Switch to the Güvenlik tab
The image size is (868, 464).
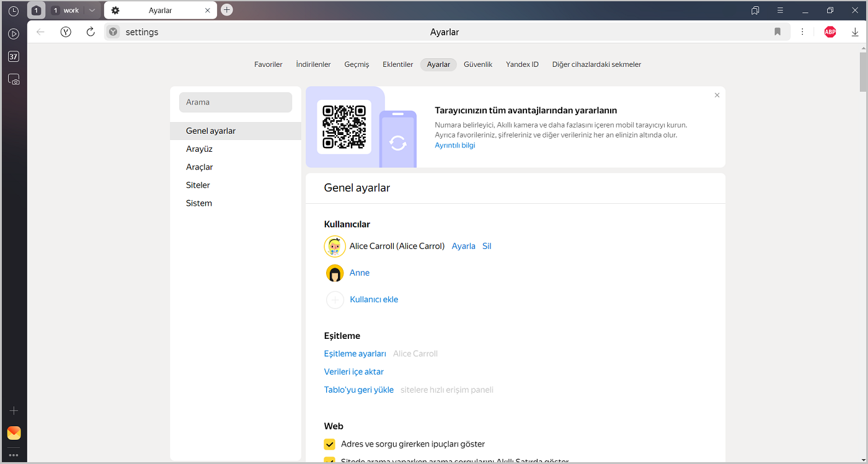pos(477,64)
